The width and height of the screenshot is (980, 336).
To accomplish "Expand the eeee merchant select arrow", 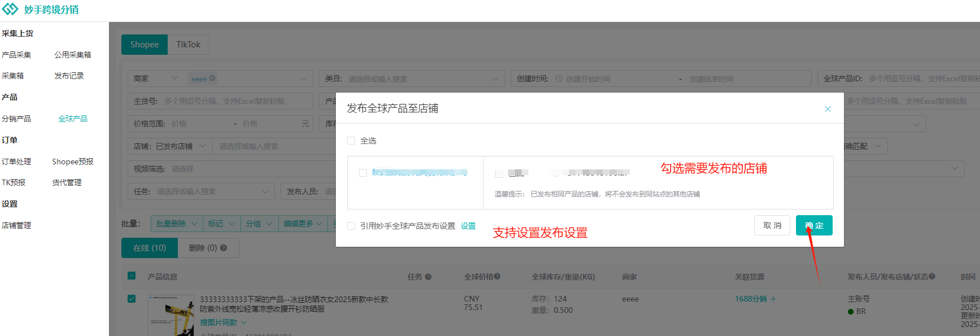I will 304,78.
